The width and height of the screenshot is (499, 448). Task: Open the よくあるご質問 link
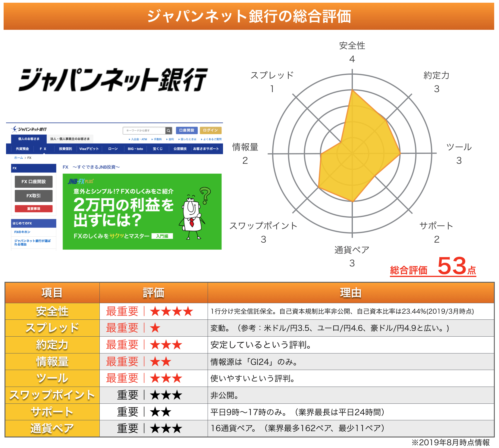(211, 139)
